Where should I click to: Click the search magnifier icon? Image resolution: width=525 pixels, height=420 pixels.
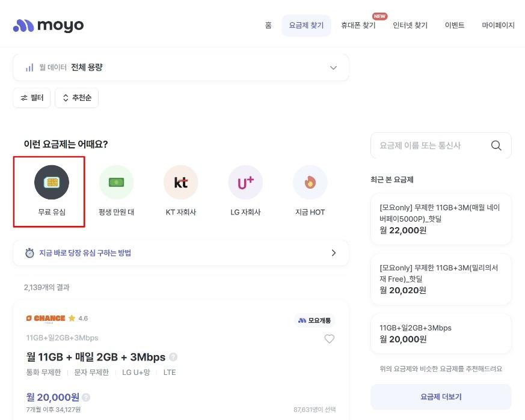[x=496, y=145]
